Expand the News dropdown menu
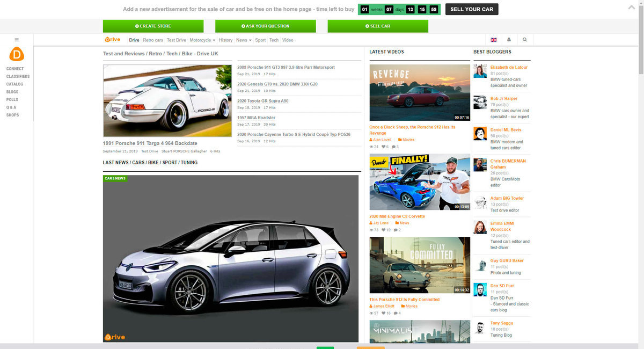The image size is (644, 349). click(x=244, y=40)
